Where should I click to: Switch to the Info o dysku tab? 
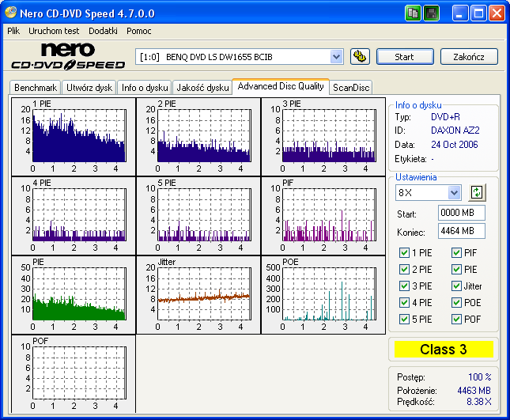145,88
